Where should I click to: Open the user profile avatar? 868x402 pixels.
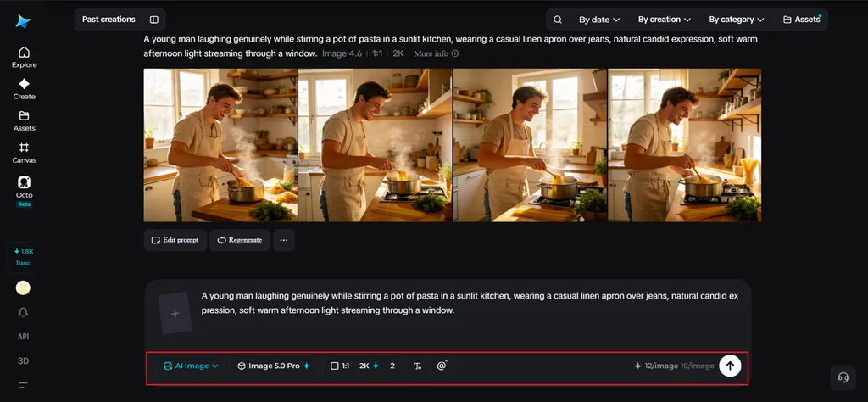(23, 288)
